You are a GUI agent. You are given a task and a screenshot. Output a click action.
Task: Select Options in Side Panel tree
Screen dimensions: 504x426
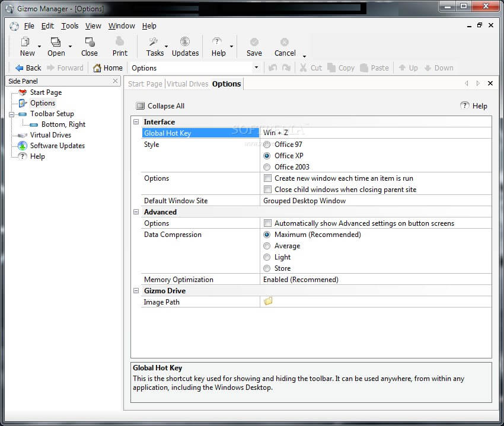[43, 103]
